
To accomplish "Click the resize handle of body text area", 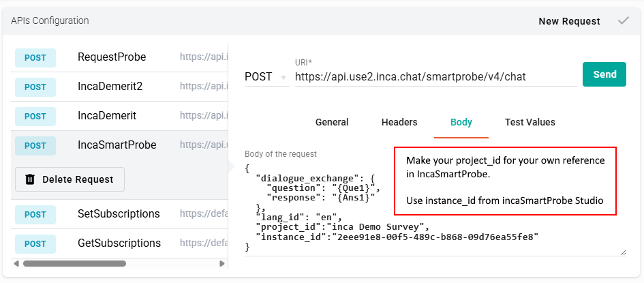I will point(622,252).
